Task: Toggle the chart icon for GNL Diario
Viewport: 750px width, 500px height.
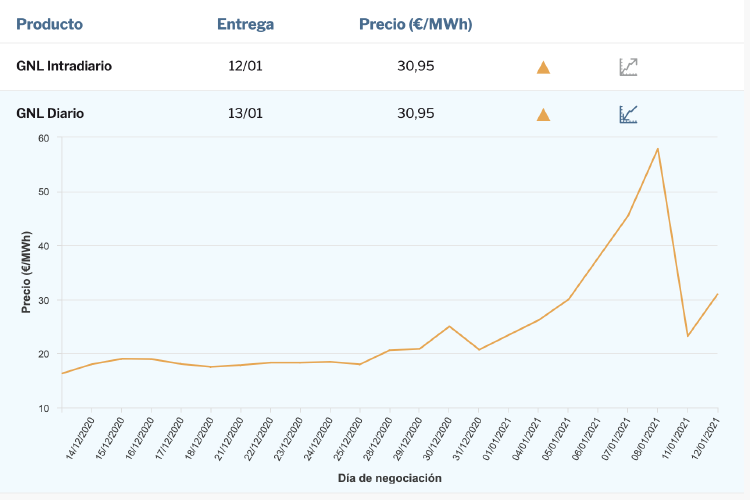Action: 628,114
